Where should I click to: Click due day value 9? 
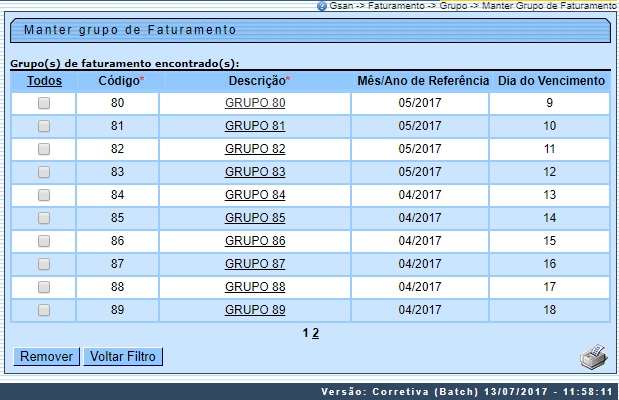click(x=550, y=103)
